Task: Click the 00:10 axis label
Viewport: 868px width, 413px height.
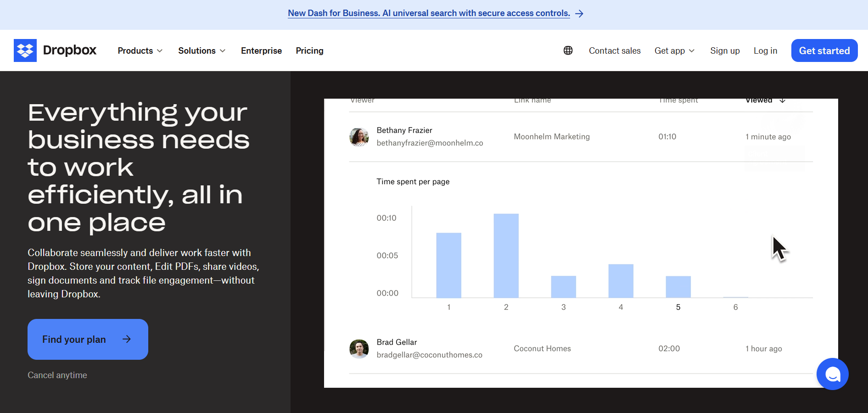Action: [386, 218]
